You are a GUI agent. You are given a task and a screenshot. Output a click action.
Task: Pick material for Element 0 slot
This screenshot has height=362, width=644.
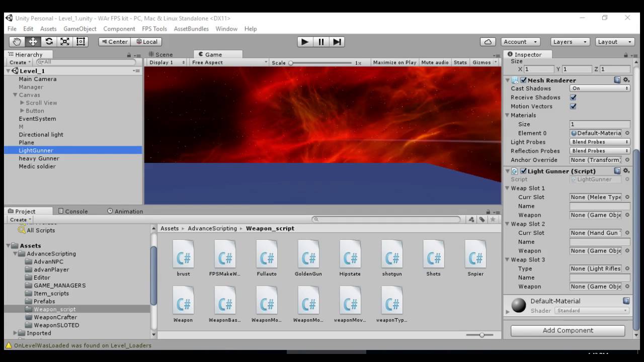tap(627, 133)
